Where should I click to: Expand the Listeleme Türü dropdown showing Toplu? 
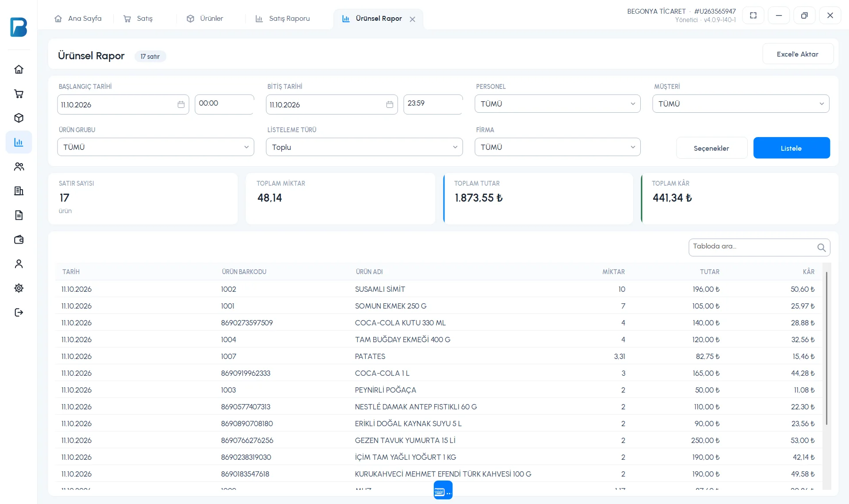click(364, 147)
